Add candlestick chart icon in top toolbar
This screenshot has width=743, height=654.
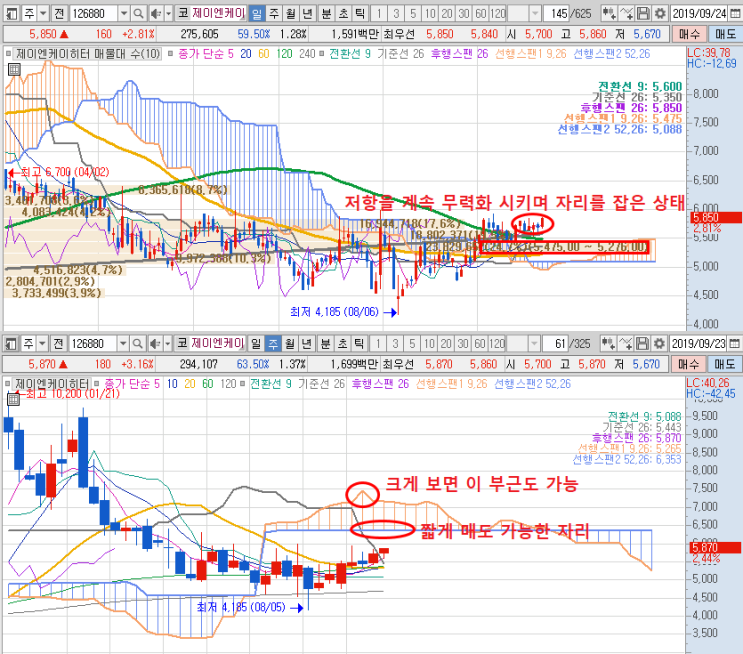point(609,13)
